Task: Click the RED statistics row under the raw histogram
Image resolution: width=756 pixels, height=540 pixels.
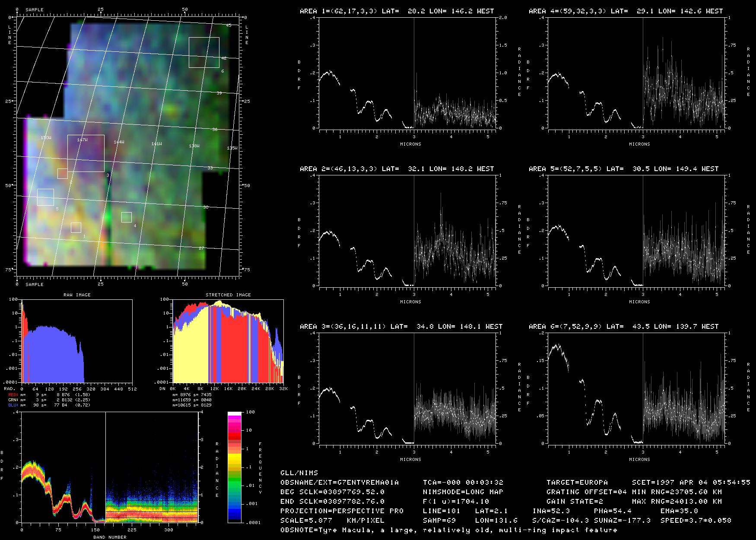Action: click(x=49, y=394)
